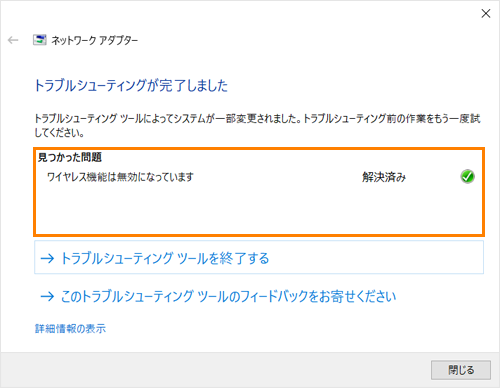Click the 閉じる button
This screenshot has width=500, height=388.
point(461,370)
